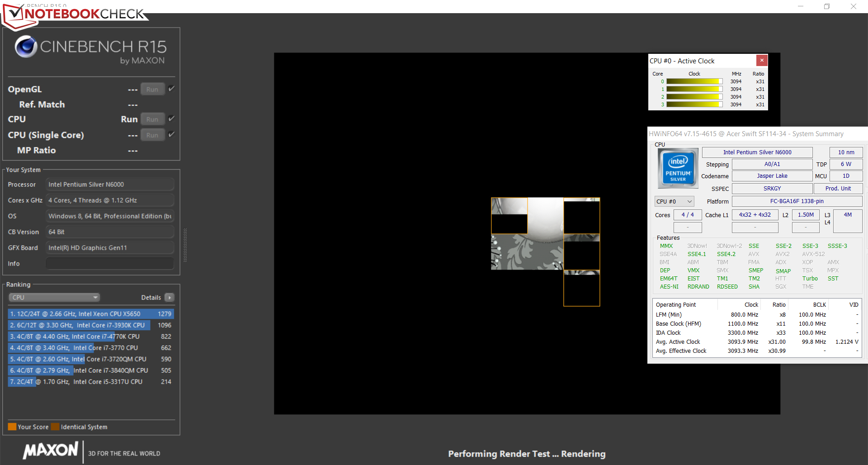This screenshot has height=465, width=868.
Task: Click the HWiNFO64 System Summary title bar
Action: tap(758, 134)
